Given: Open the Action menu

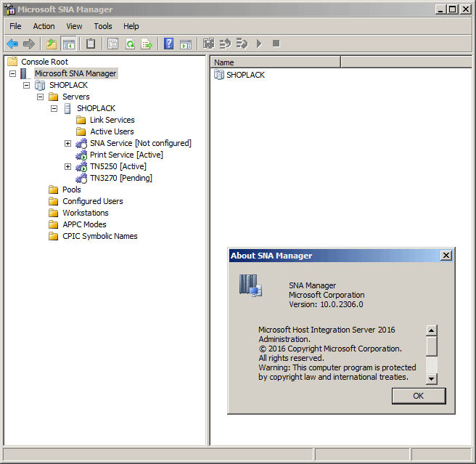Looking at the screenshot, I should [x=44, y=26].
